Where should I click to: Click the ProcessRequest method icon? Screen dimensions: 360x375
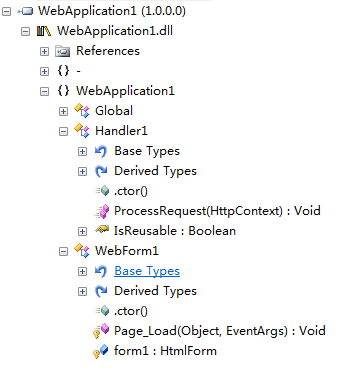pyautogui.click(x=101, y=211)
